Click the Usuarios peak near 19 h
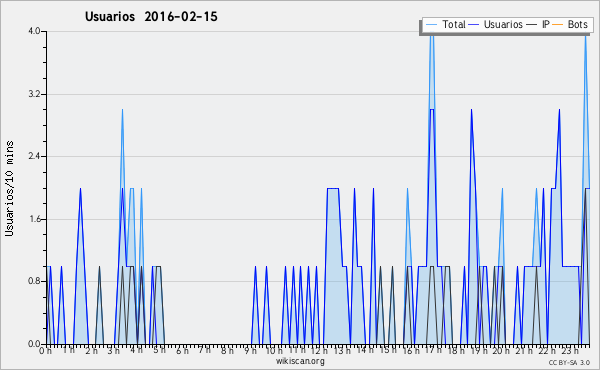 click(x=471, y=111)
